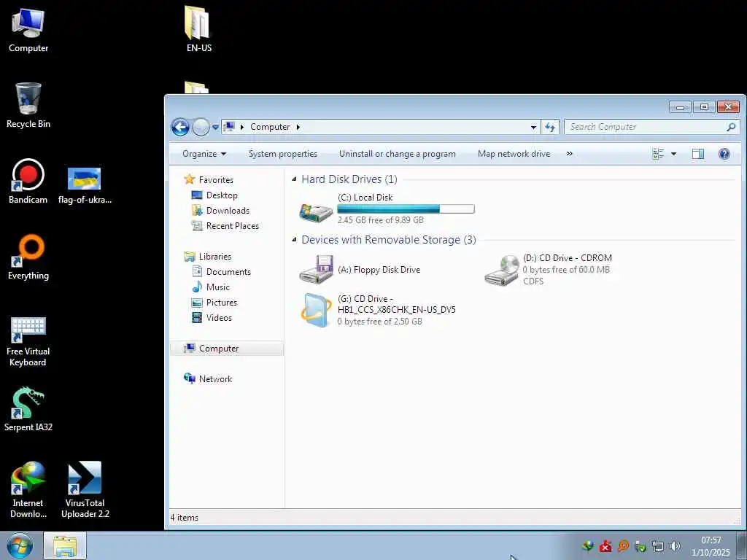Click the Show desktop strip
This screenshot has height=560, width=747.
(x=742, y=545)
